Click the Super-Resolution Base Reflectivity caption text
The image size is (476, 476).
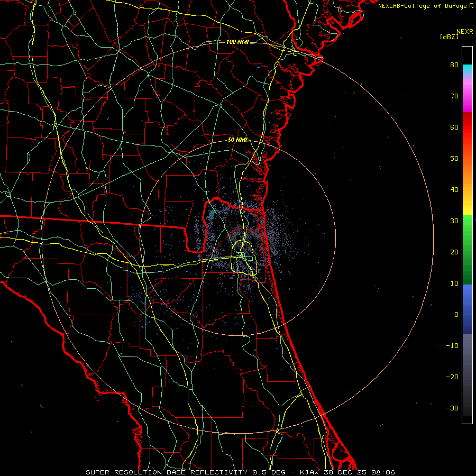coord(167,472)
